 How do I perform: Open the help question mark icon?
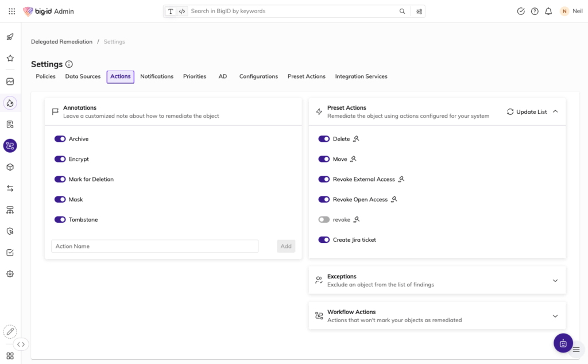[x=535, y=11]
